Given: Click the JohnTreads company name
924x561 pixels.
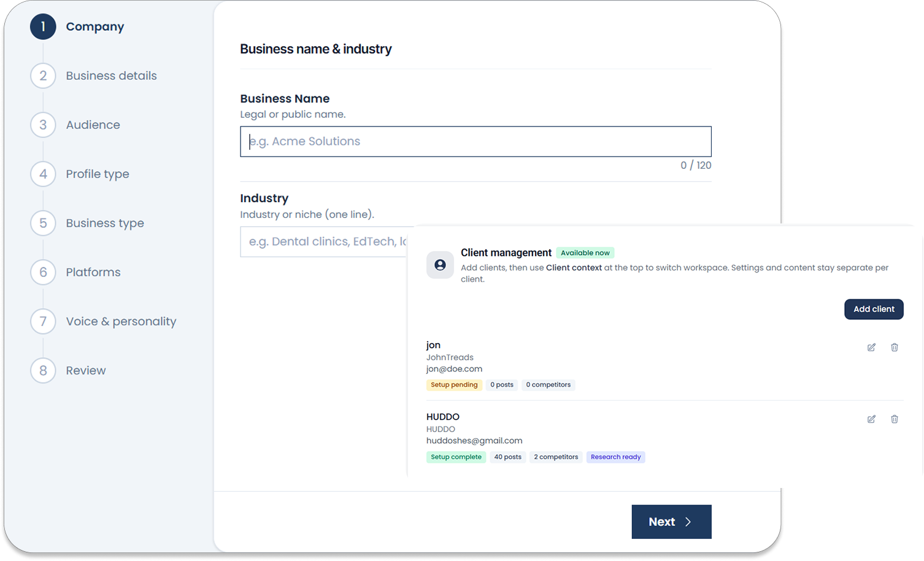Looking at the screenshot, I should click(x=450, y=357).
